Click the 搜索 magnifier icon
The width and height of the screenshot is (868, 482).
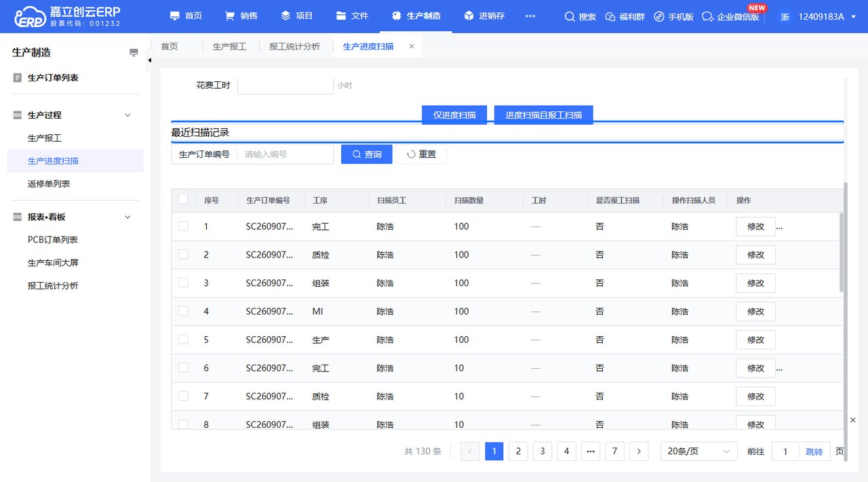tap(570, 16)
